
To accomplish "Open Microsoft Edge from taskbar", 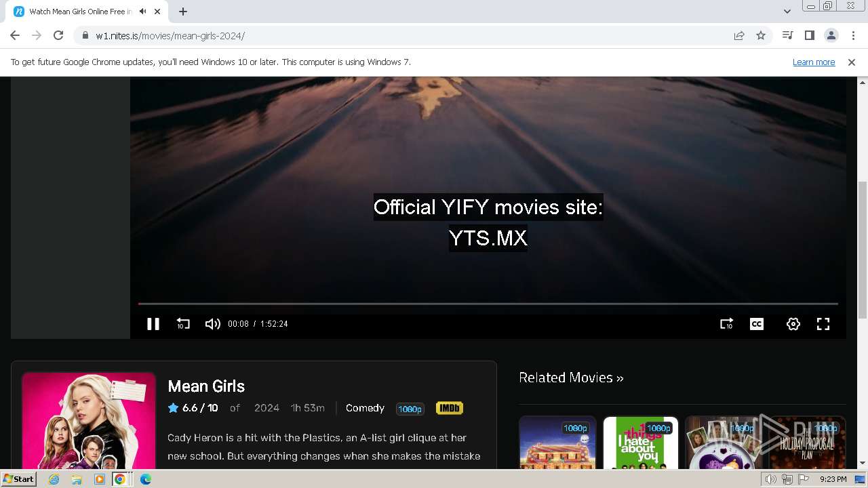I will 145,479.
